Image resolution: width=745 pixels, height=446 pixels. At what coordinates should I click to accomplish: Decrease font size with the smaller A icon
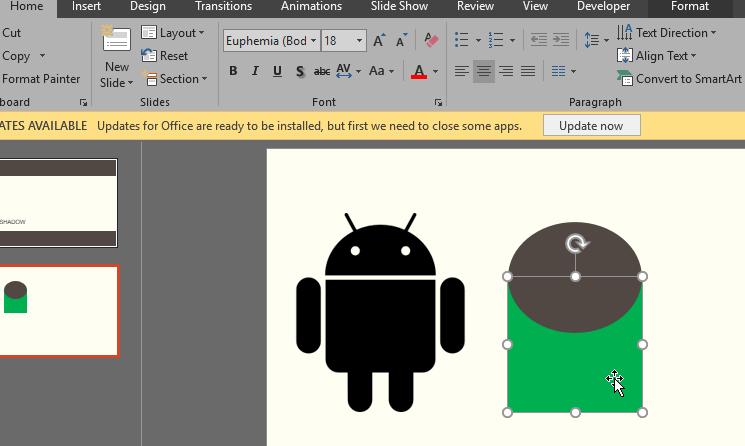[401, 41]
